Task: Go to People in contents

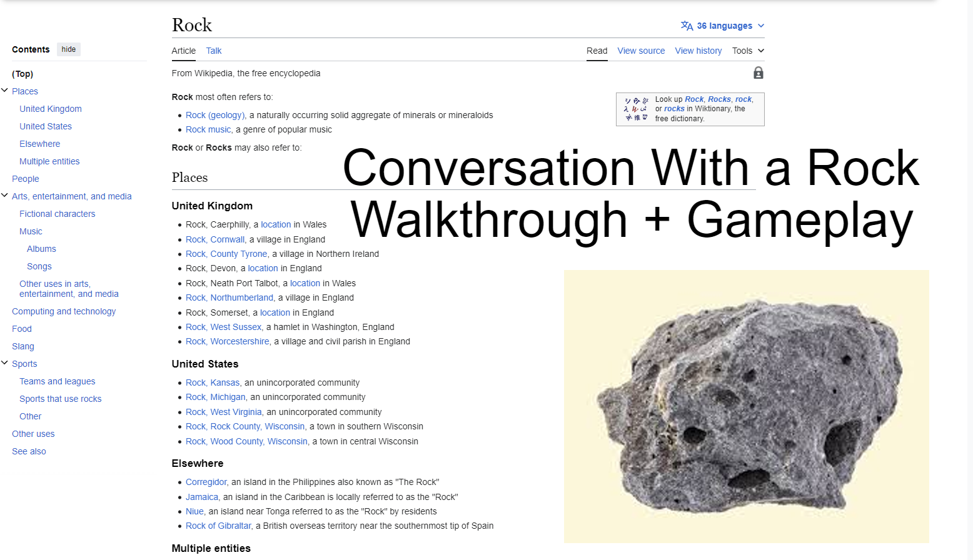Action: click(26, 179)
